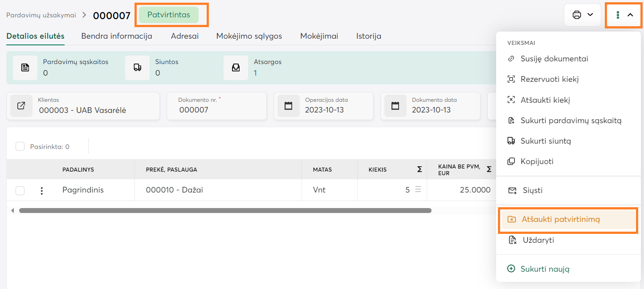Toggle the select-all Pasirinkta checkbox

pos(20,146)
